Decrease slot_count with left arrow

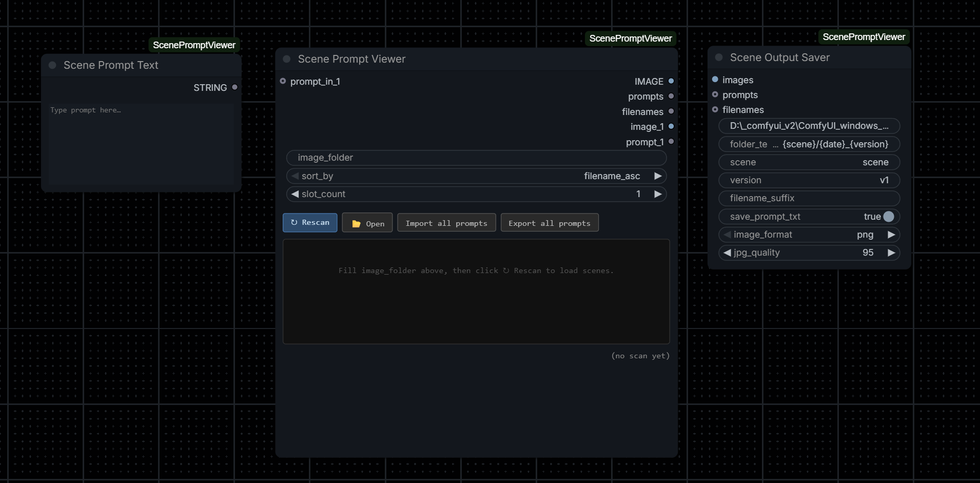(295, 194)
